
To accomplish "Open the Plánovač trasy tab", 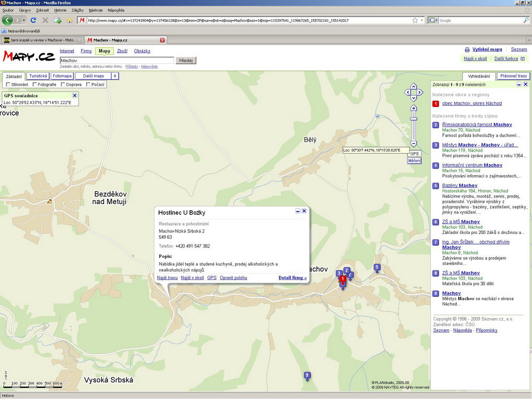I will [x=513, y=76].
